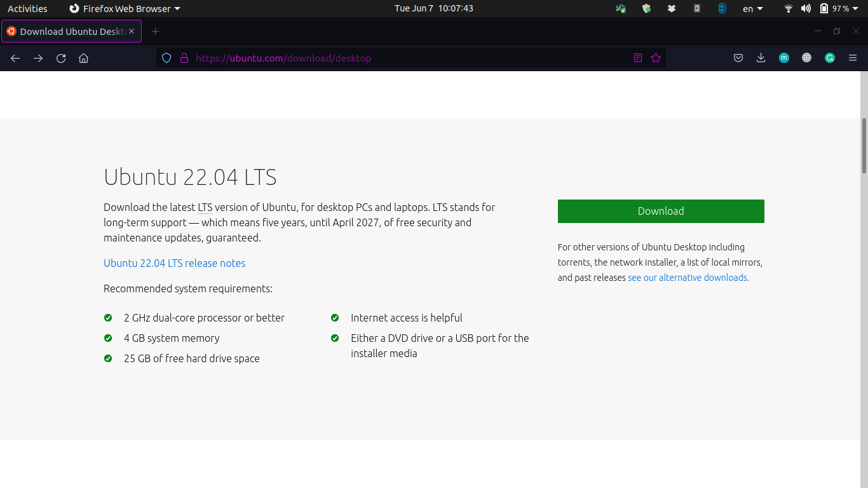Click the green Download button

(660, 211)
